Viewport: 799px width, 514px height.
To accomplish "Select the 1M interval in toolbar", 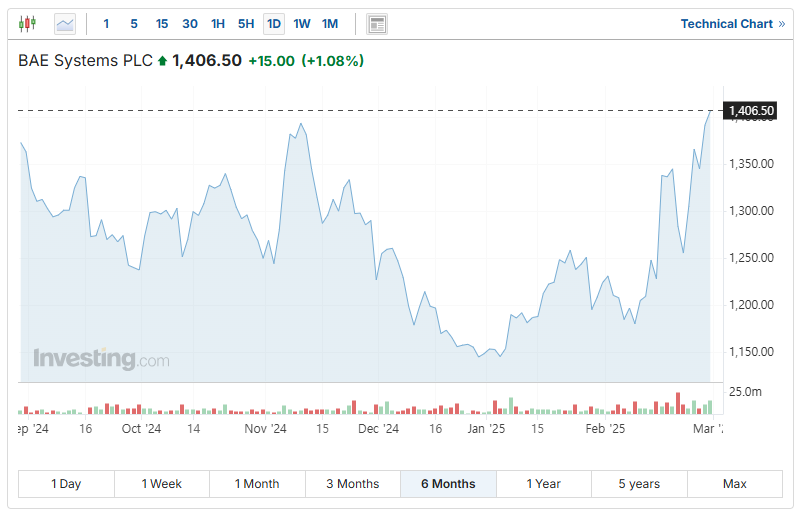I will (330, 24).
